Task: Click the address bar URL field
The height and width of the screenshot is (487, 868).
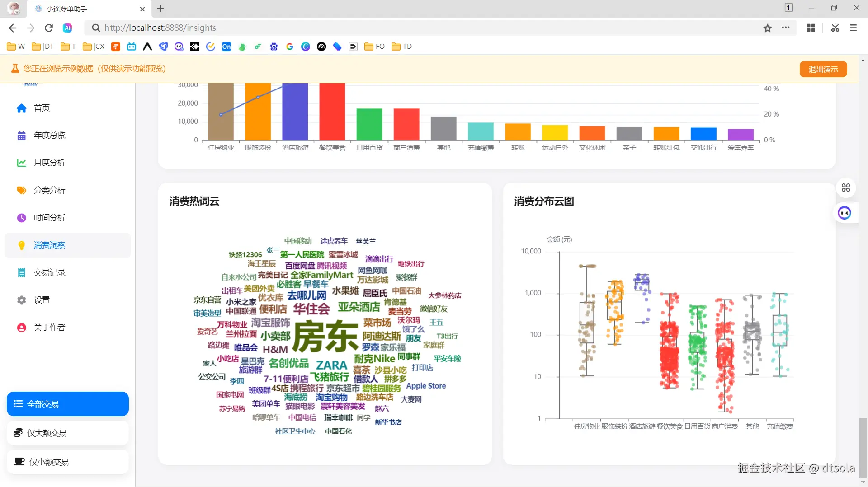Action: coord(425,28)
